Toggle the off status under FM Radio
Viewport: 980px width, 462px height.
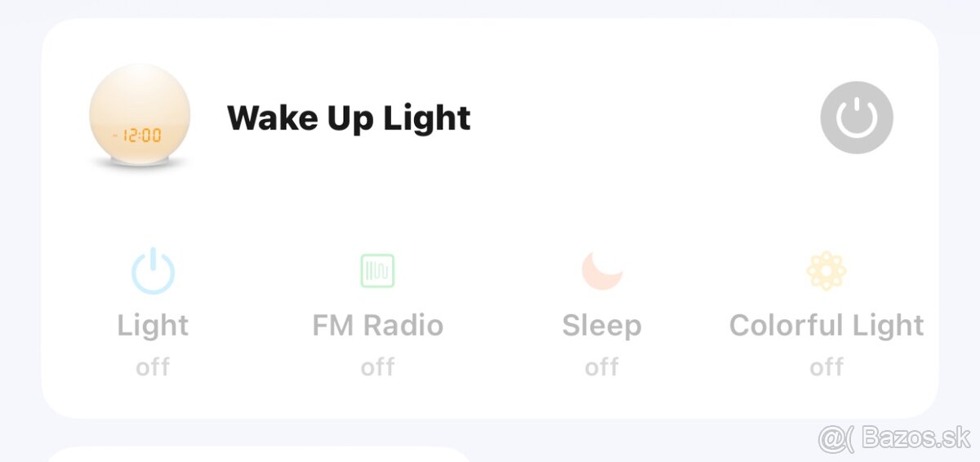coord(377,367)
